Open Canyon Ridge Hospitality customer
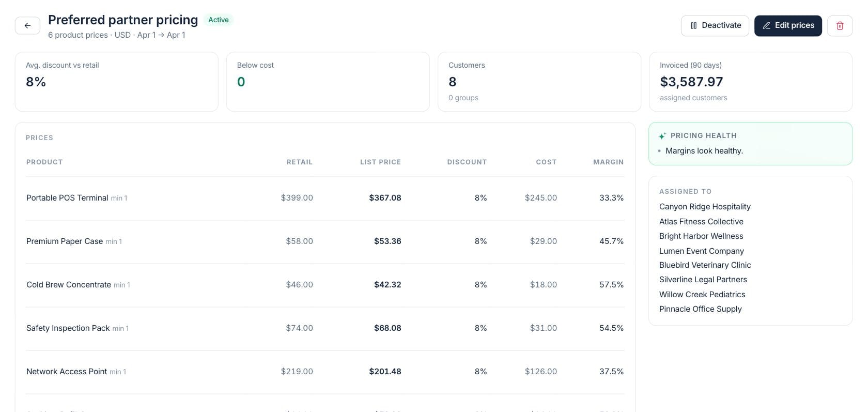Screen dimensions: 868x412 click(705, 207)
